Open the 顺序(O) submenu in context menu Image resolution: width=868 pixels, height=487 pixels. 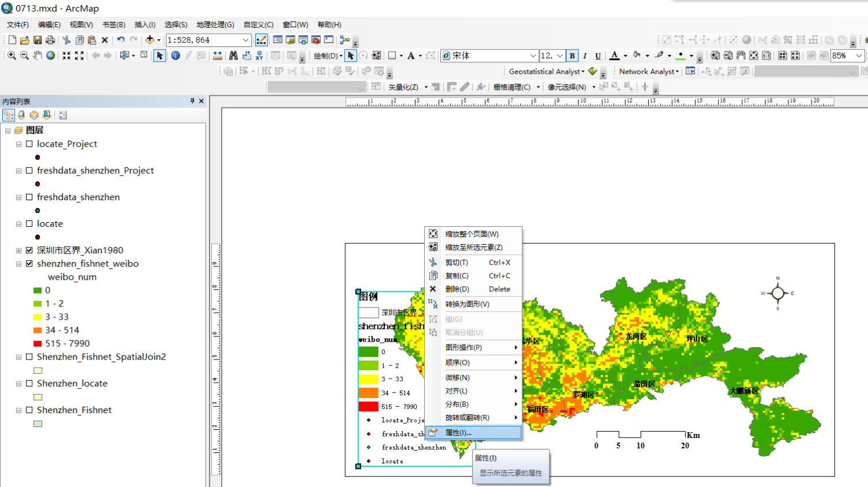click(x=473, y=362)
